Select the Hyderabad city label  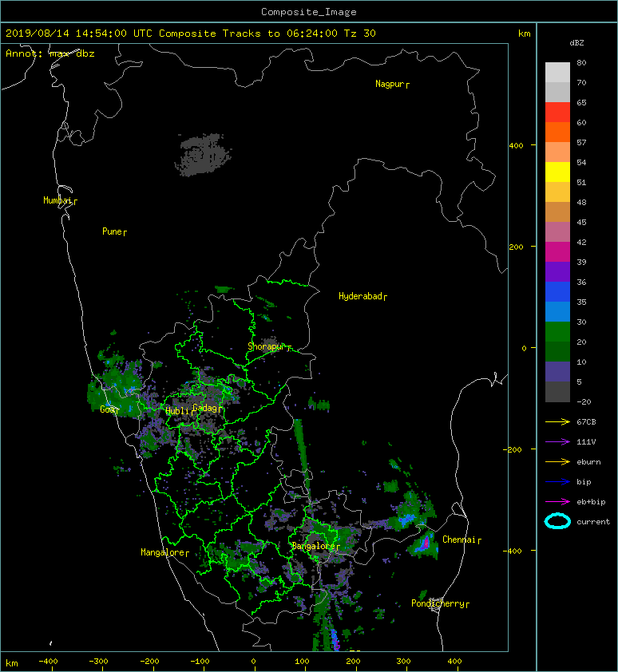[x=362, y=297]
